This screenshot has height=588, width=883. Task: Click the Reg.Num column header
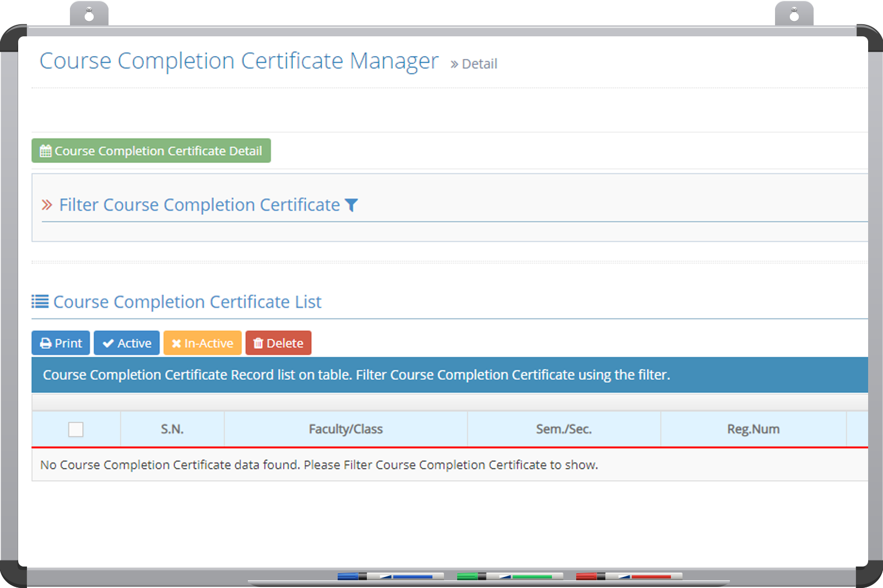point(754,429)
